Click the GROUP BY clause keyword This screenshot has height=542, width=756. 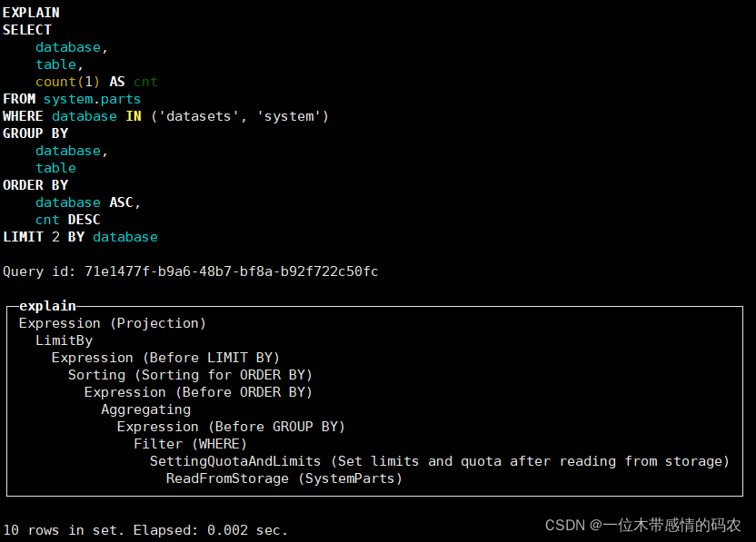point(35,133)
